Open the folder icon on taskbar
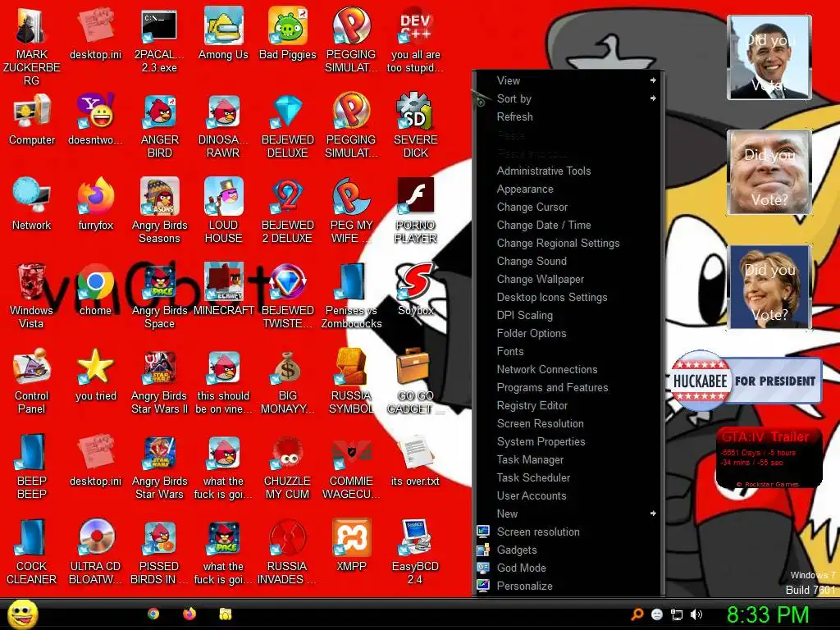The height and width of the screenshot is (630, 840). click(x=226, y=614)
